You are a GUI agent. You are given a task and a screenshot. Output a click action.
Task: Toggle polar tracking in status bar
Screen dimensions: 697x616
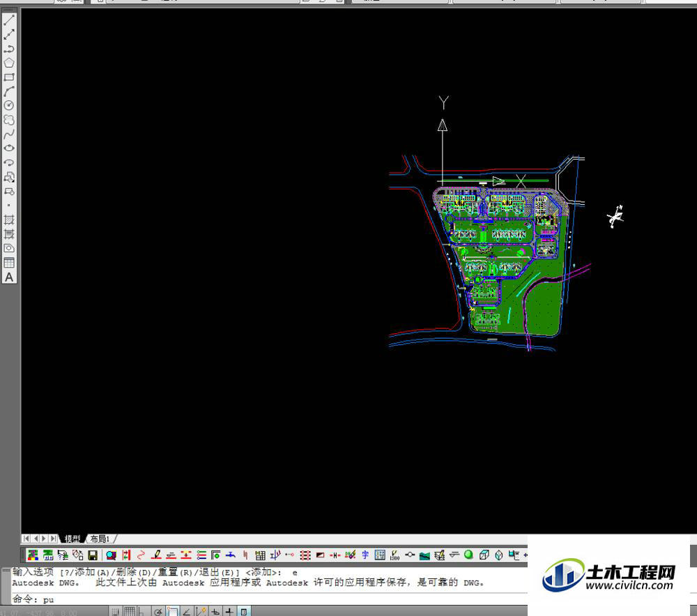coord(158,612)
